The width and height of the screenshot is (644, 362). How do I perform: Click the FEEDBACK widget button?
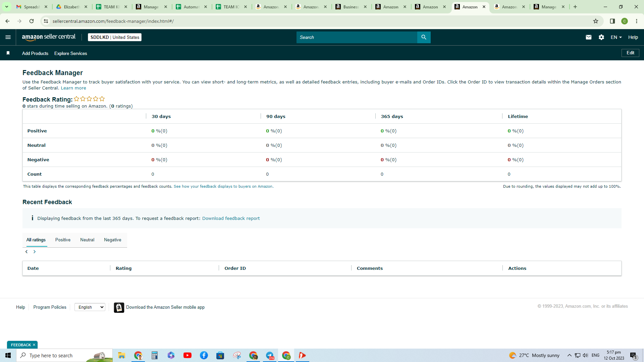[21, 345]
